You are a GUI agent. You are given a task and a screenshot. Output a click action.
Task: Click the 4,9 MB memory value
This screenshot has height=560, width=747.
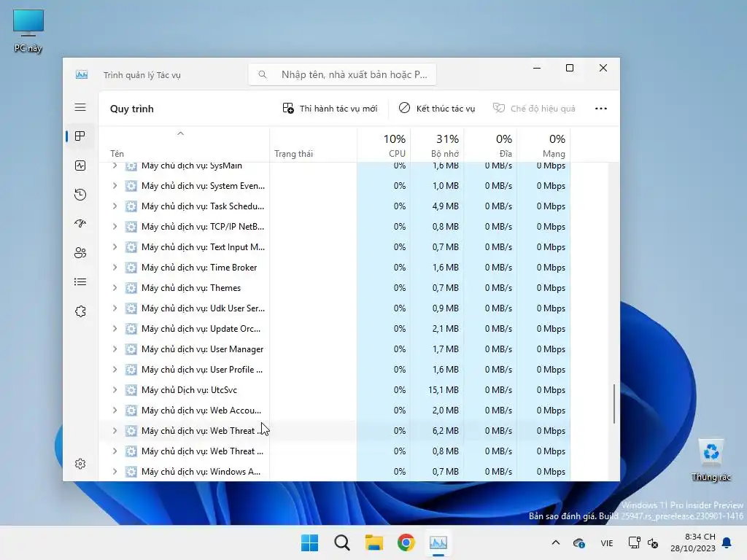click(x=446, y=206)
